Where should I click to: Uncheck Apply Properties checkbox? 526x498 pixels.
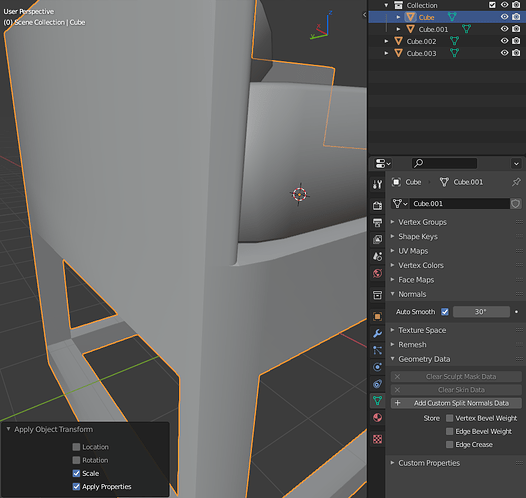[76, 487]
